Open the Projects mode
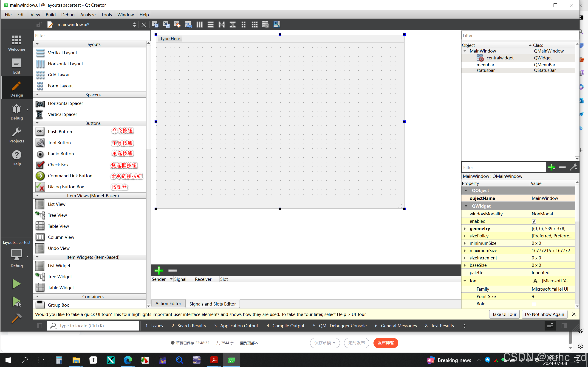The image size is (588, 367). pyautogui.click(x=17, y=135)
